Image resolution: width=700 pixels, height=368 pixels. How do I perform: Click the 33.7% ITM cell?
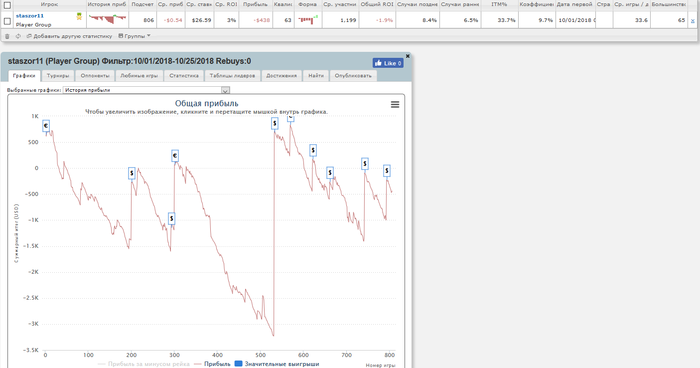(x=500, y=20)
